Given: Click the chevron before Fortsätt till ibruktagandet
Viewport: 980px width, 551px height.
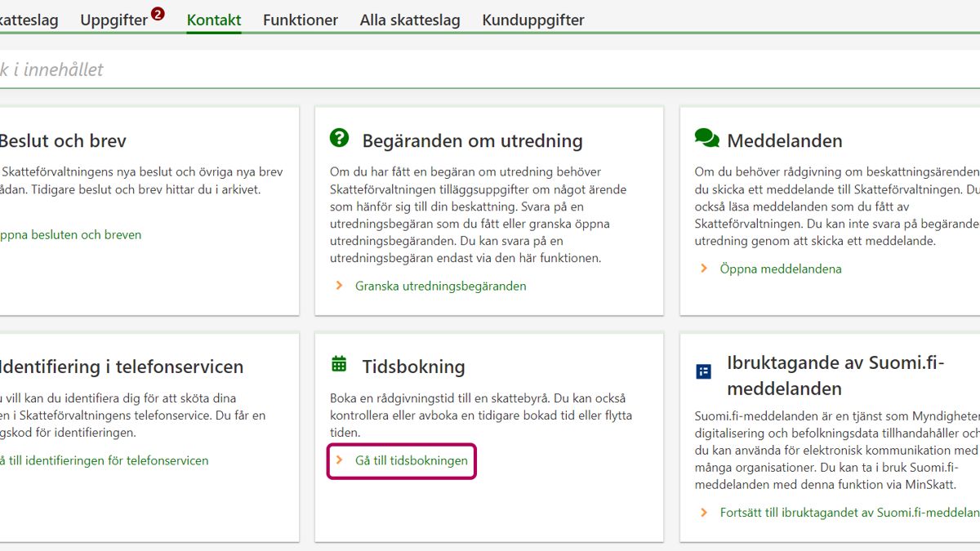Looking at the screenshot, I should (x=704, y=513).
